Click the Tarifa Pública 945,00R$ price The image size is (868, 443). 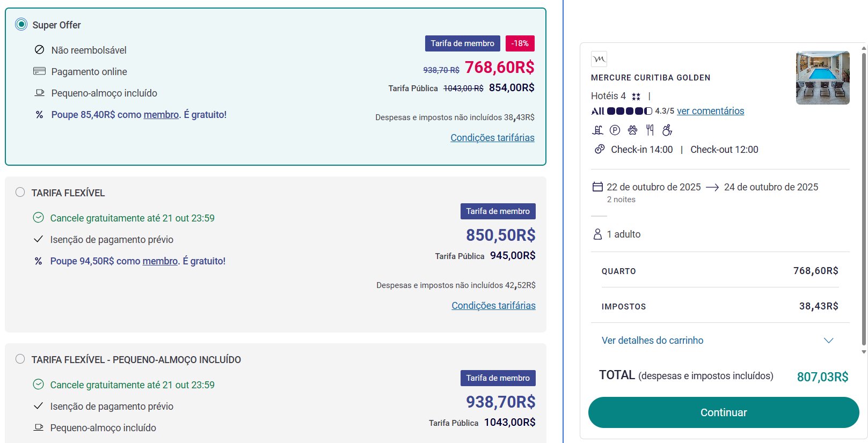pyautogui.click(x=513, y=256)
